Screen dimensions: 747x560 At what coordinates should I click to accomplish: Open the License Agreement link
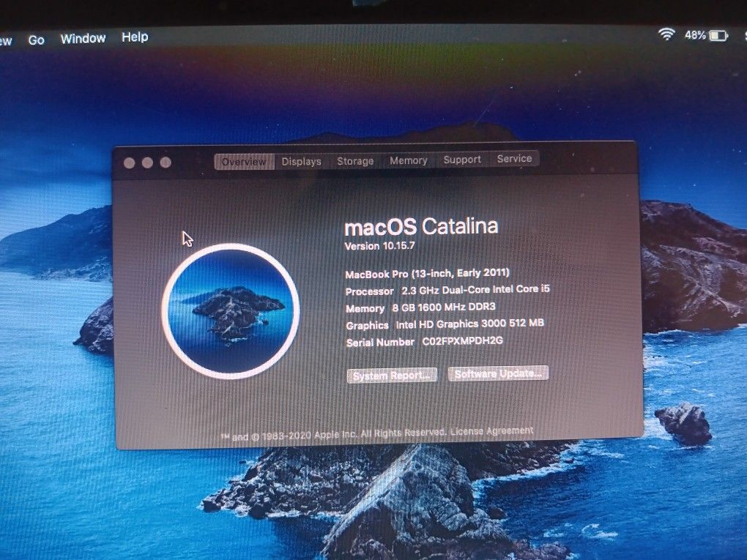491,431
